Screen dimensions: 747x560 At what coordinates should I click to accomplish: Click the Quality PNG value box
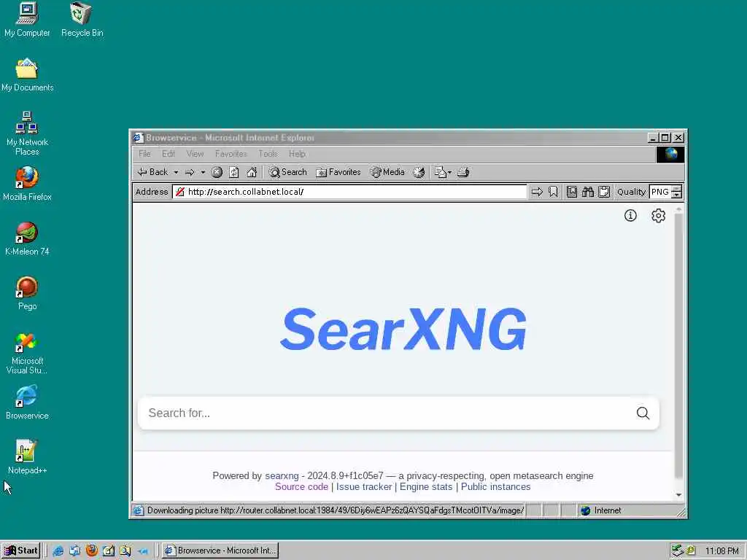click(x=660, y=192)
